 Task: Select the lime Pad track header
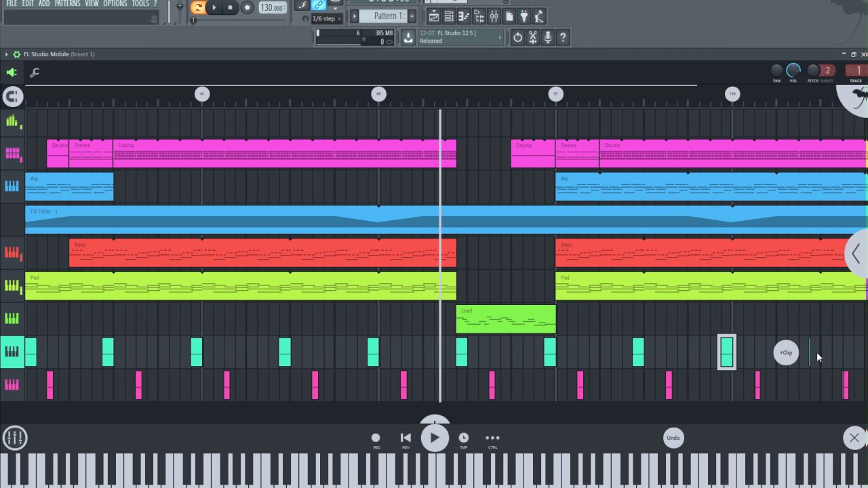coord(12,285)
